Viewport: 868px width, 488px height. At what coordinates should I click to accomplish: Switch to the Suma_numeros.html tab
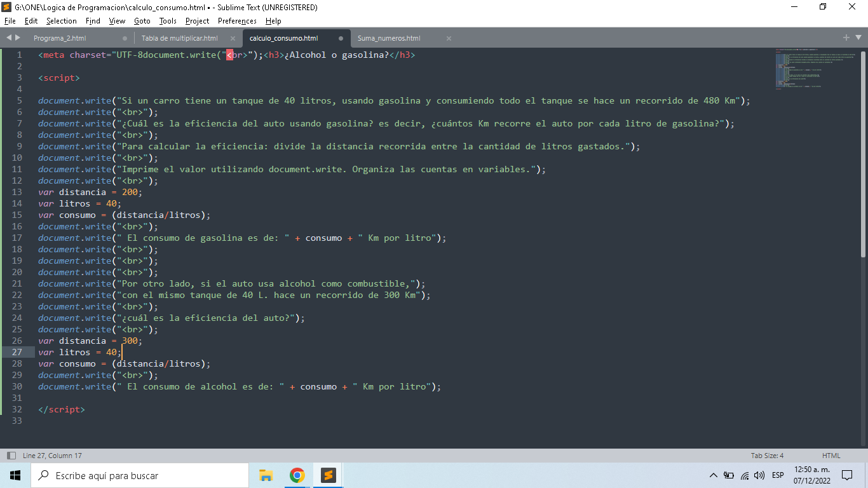389,38
